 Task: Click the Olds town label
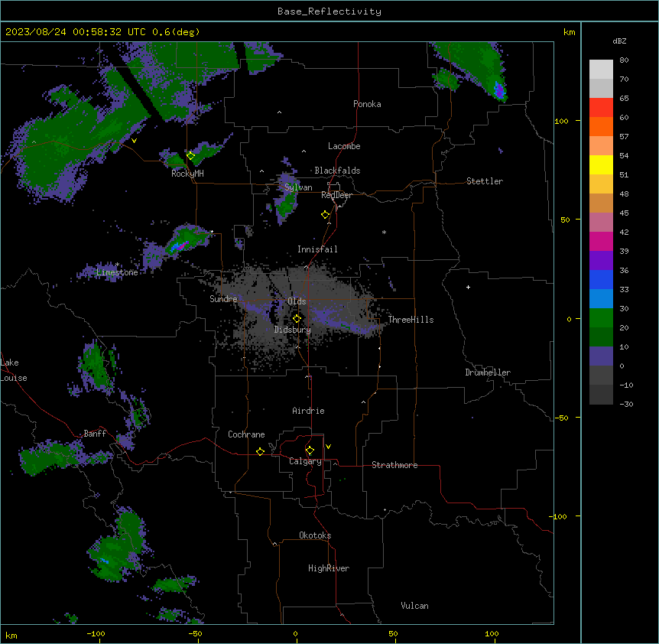(297, 301)
